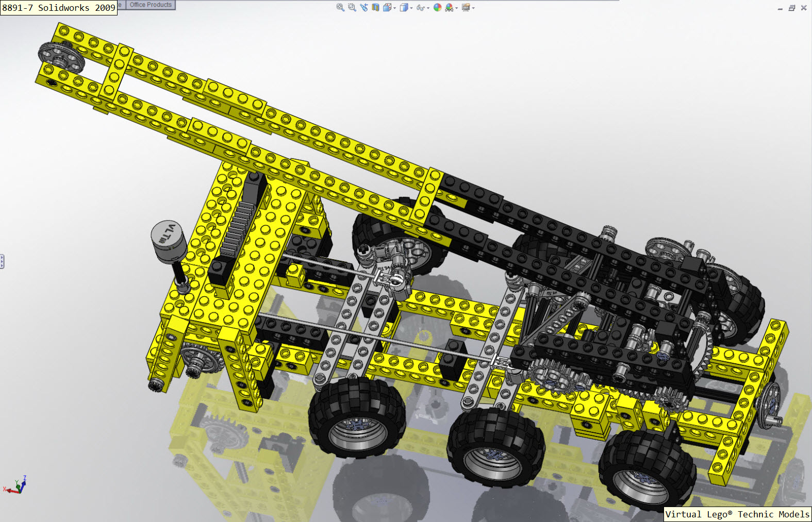Toggle the Section View tool
The width and height of the screenshot is (812, 522).
[375, 7]
